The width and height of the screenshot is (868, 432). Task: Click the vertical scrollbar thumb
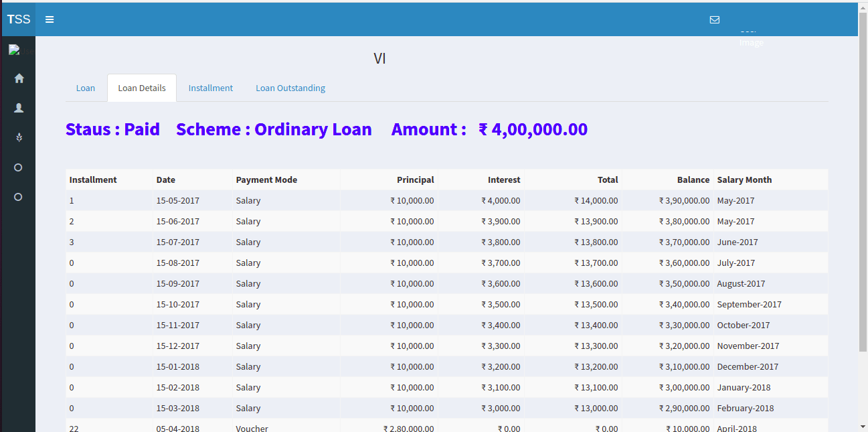tap(863, 181)
